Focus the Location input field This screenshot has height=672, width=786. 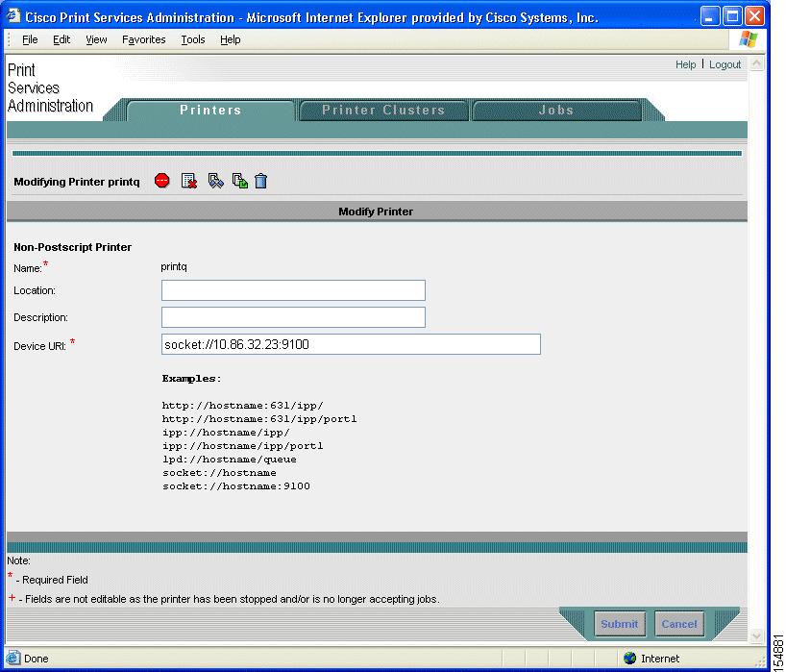(293, 290)
